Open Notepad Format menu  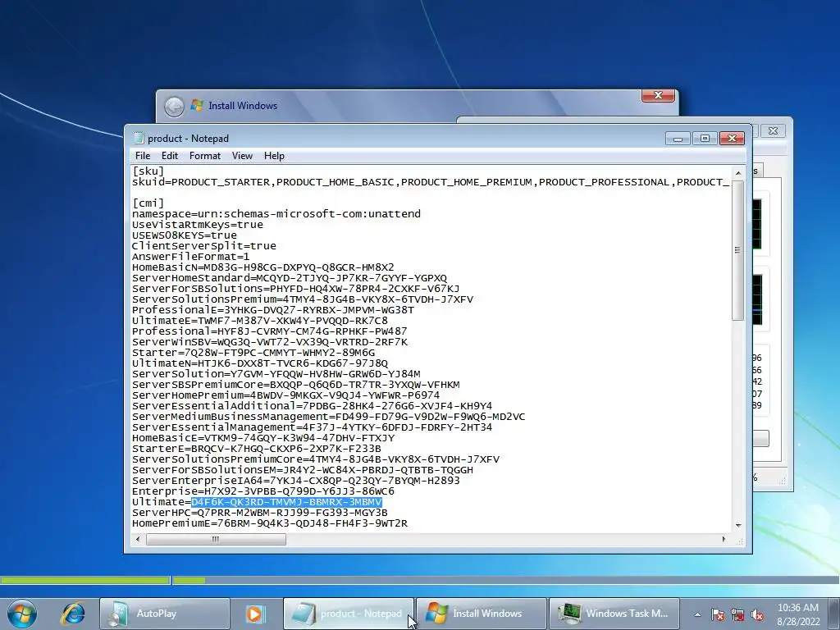pos(204,156)
